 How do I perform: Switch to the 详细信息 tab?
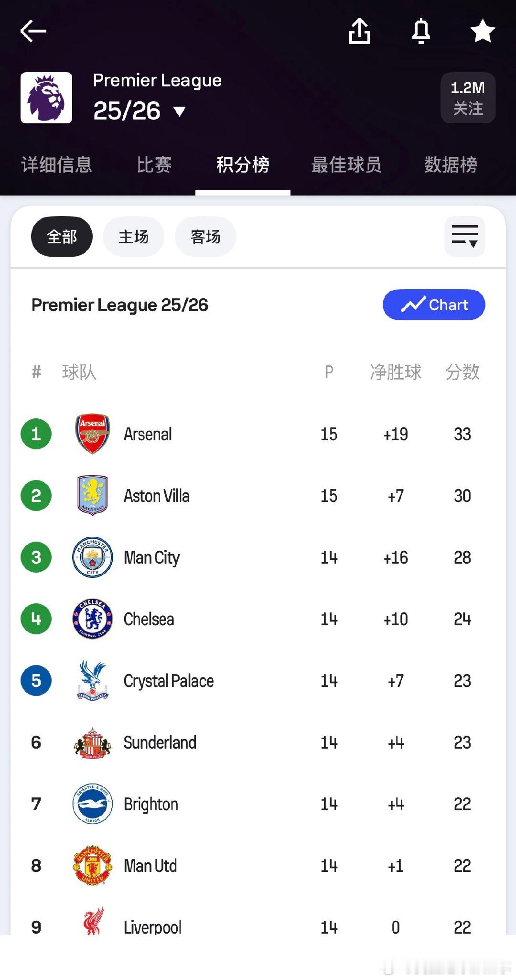(x=56, y=165)
